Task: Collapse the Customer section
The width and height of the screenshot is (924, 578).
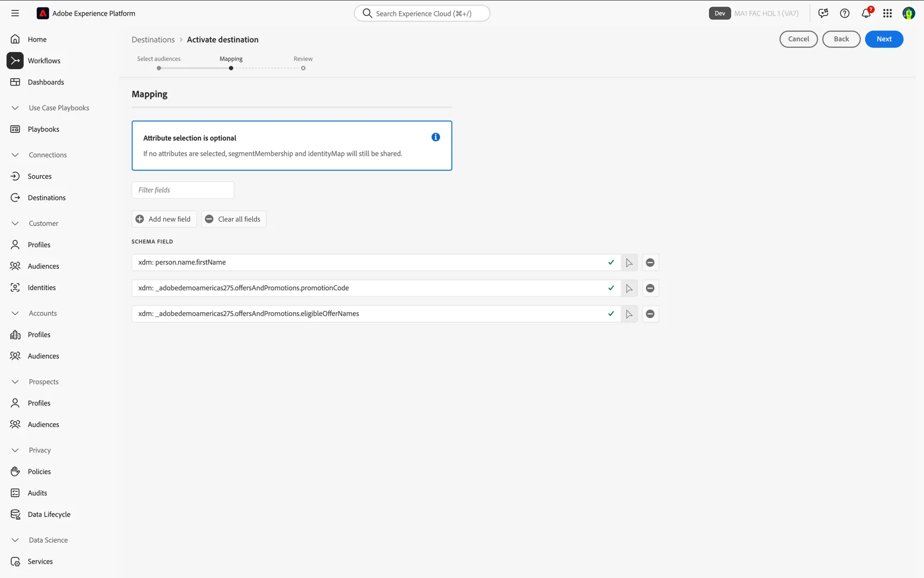Action: click(15, 223)
